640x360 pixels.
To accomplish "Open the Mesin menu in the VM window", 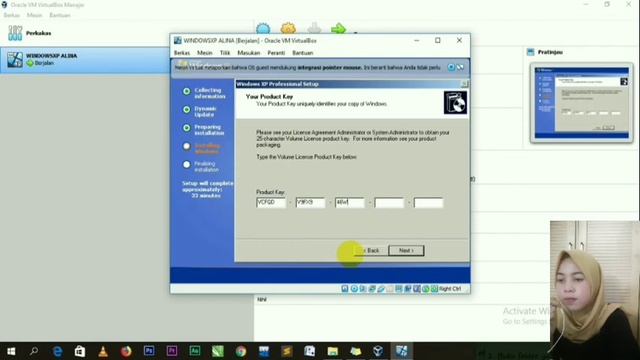I will tap(204, 53).
